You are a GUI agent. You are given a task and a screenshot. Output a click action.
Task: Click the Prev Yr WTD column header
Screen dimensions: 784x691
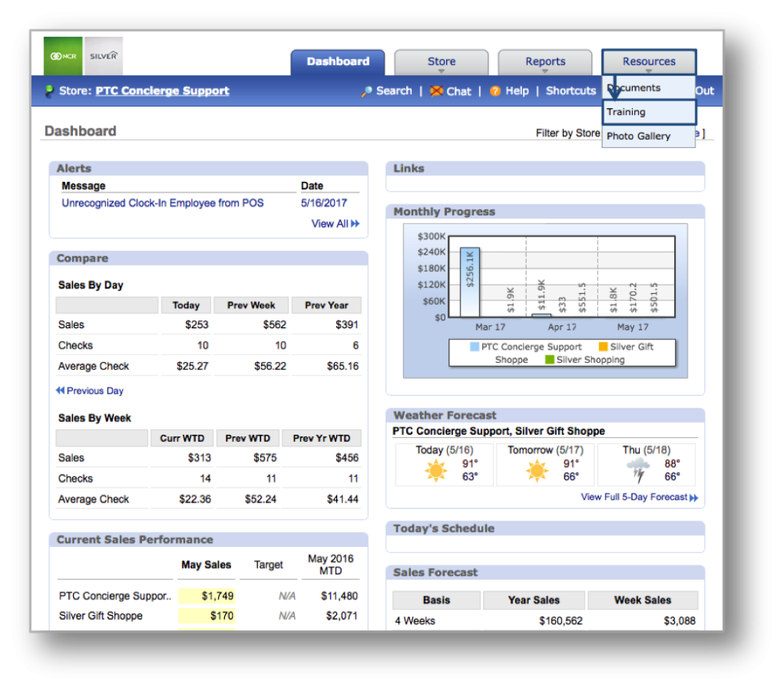(x=321, y=438)
